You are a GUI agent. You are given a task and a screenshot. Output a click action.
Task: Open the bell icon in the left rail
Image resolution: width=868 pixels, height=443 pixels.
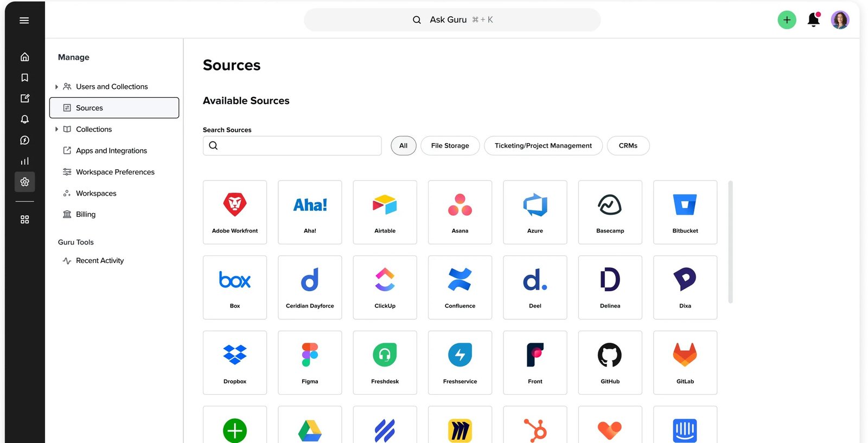pyautogui.click(x=24, y=119)
